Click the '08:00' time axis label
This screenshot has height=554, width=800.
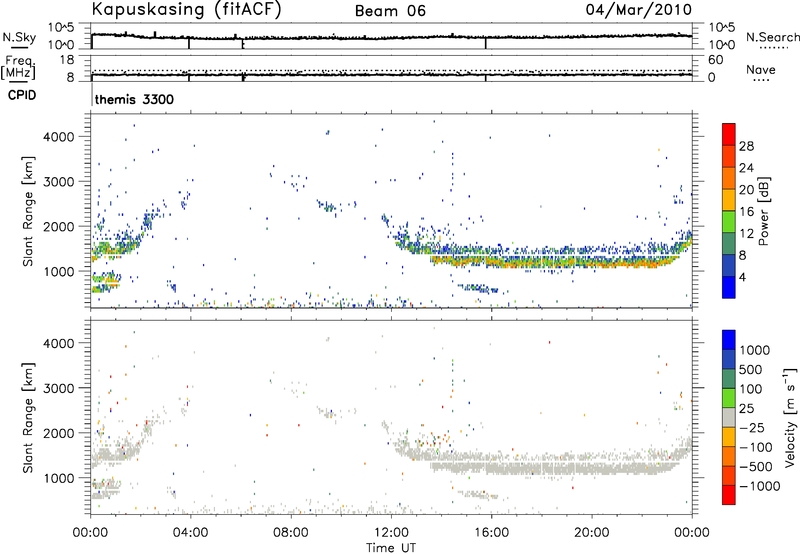(x=291, y=533)
